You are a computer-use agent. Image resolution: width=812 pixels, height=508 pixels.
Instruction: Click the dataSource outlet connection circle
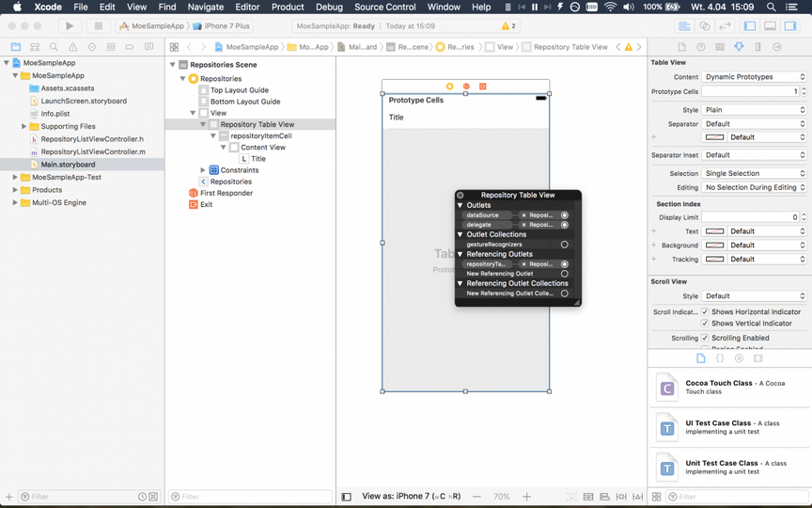(565, 215)
